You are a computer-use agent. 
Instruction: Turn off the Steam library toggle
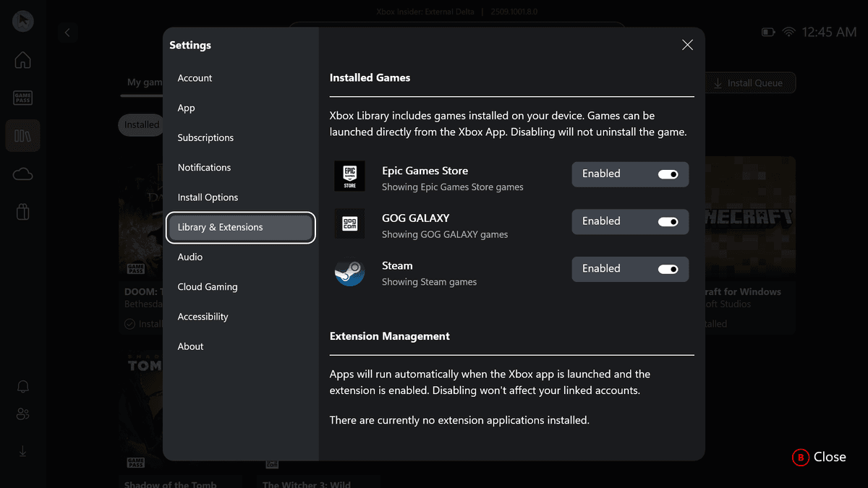tap(667, 269)
